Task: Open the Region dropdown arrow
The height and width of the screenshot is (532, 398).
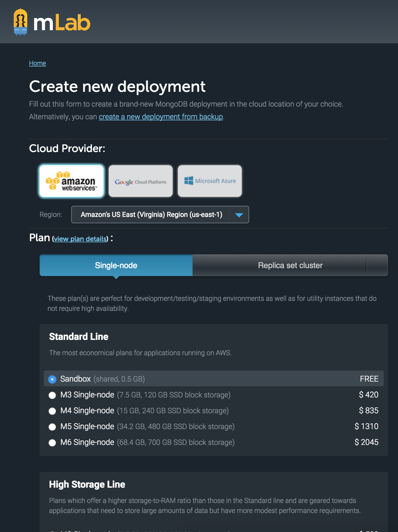Action: point(239,215)
